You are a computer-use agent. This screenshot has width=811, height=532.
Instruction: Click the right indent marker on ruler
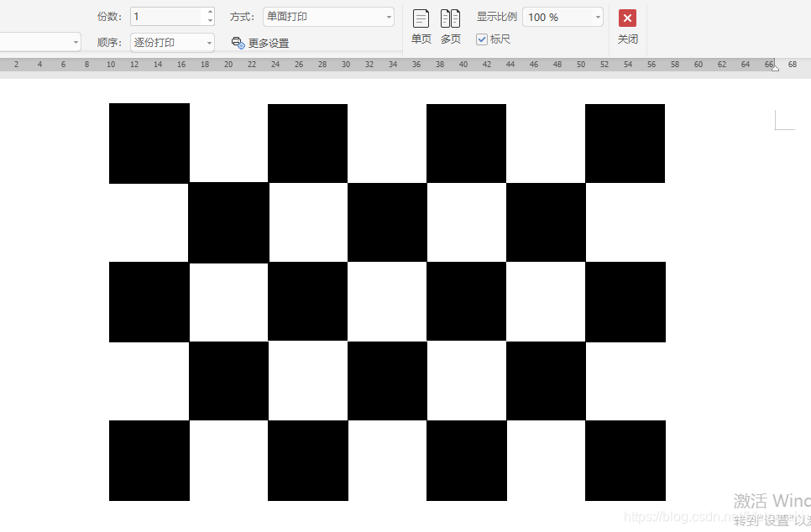pos(775,67)
